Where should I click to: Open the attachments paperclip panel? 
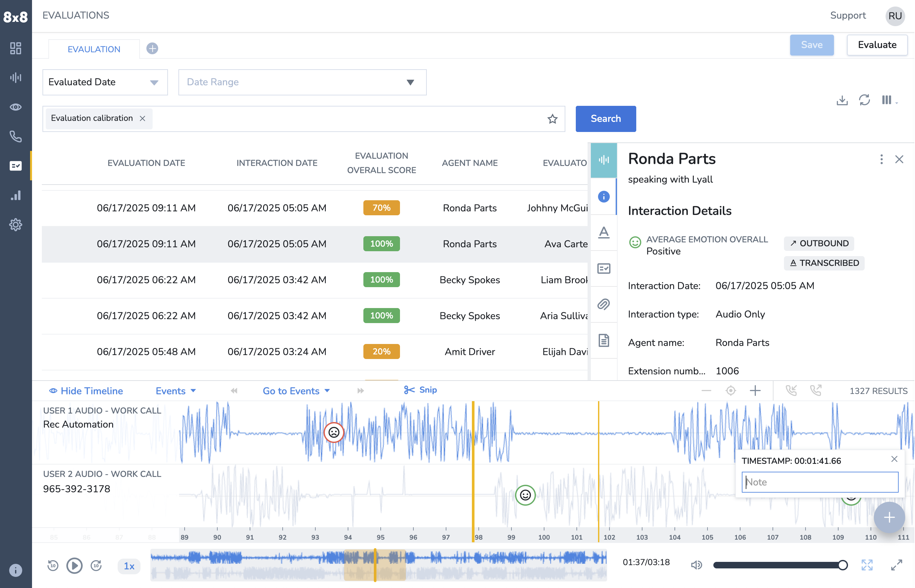(x=603, y=304)
